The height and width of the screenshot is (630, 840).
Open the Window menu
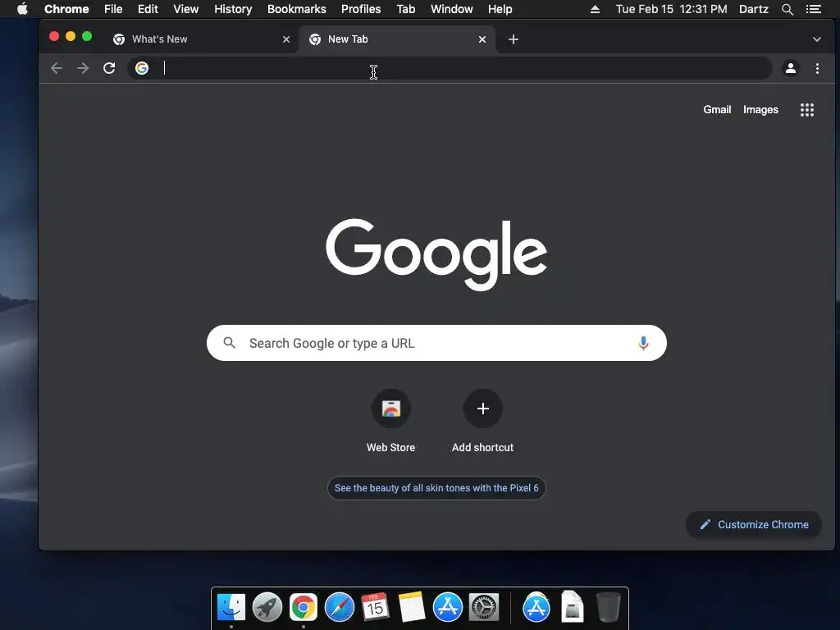452,9
